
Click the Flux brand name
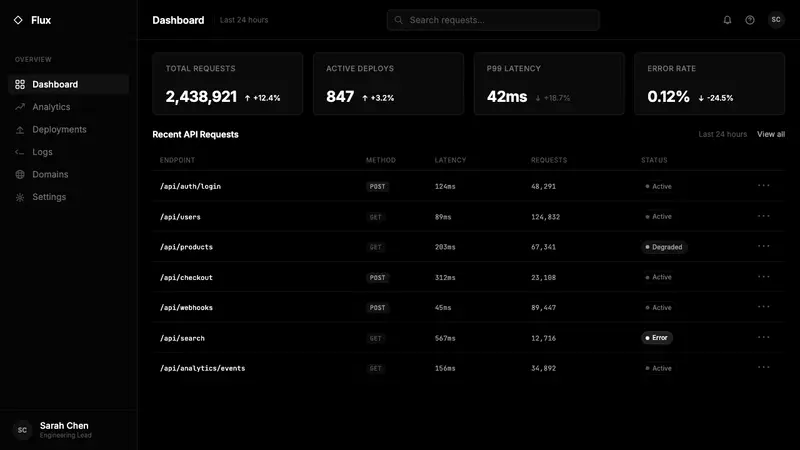click(41, 20)
